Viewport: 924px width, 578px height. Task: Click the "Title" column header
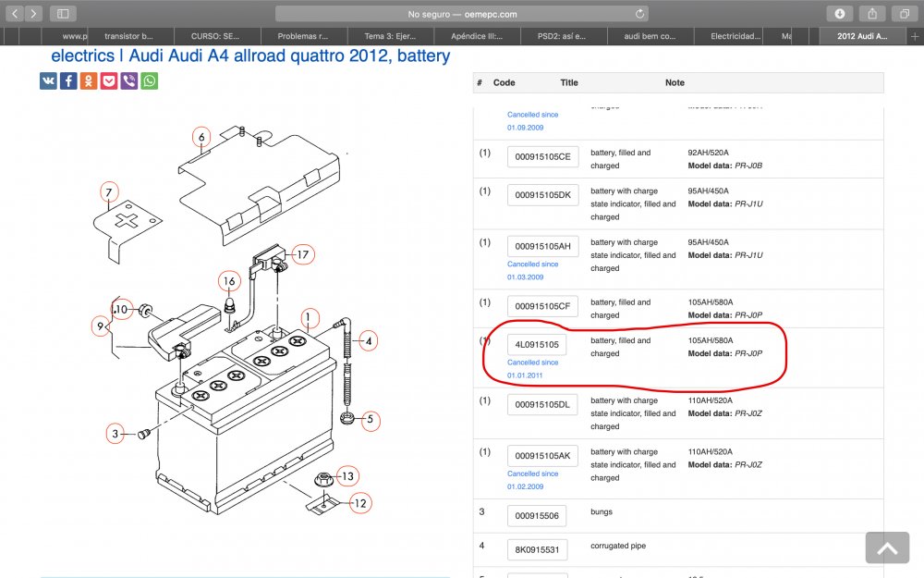point(568,82)
